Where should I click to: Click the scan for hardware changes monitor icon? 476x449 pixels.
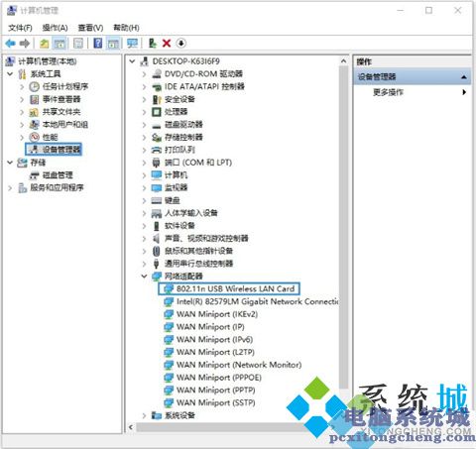tap(132, 44)
